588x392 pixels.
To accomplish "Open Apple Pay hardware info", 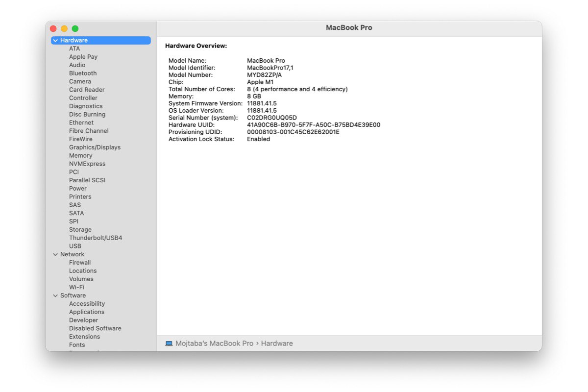I will click(x=83, y=57).
